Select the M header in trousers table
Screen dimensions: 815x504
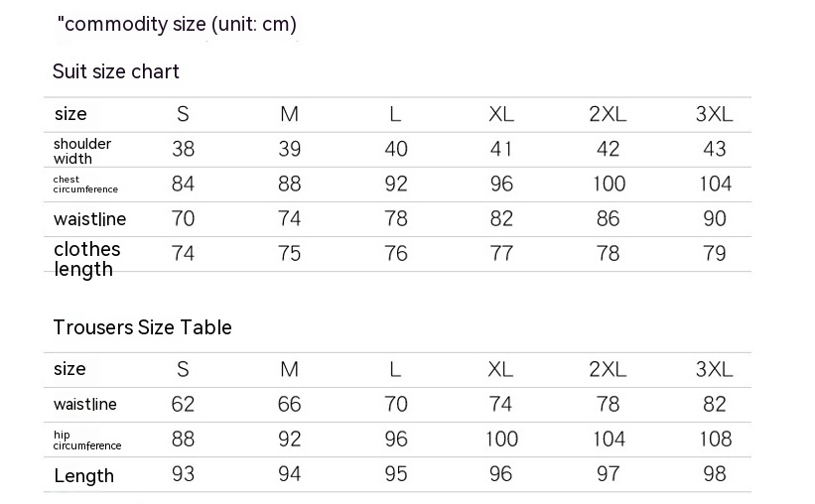[289, 369]
